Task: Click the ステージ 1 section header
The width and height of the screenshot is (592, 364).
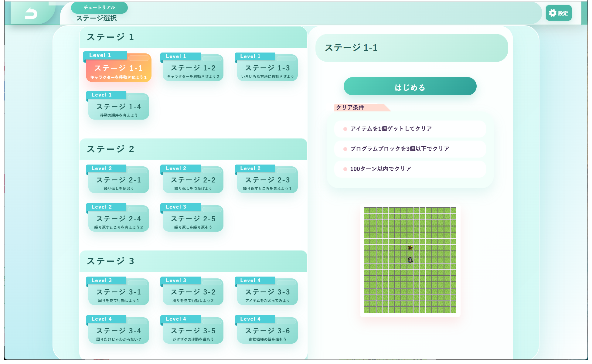Action: pos(193,37)
